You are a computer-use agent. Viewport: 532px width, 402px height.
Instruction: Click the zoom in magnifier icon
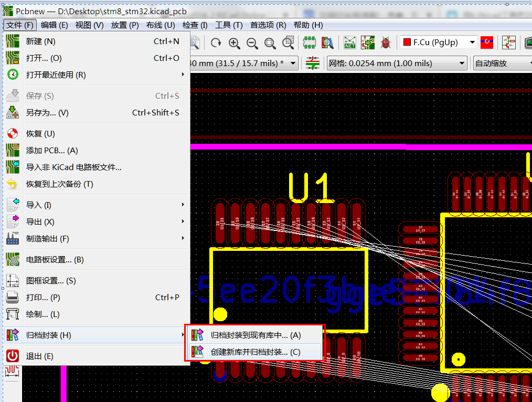click(235, 43)
